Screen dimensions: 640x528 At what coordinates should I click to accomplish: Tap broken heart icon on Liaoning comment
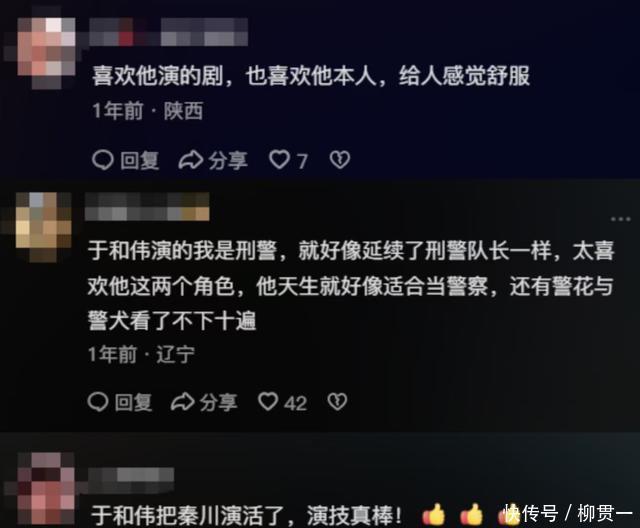(x=337, y=402)
